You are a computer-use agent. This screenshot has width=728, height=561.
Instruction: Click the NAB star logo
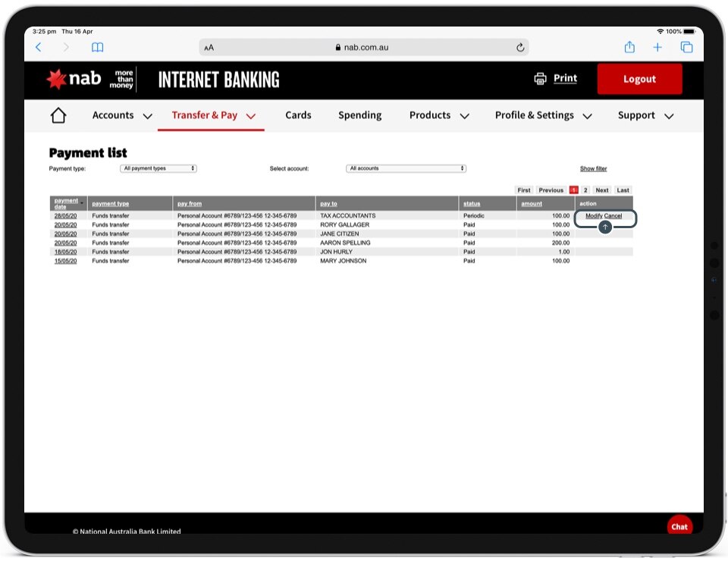tap(57, 79)
